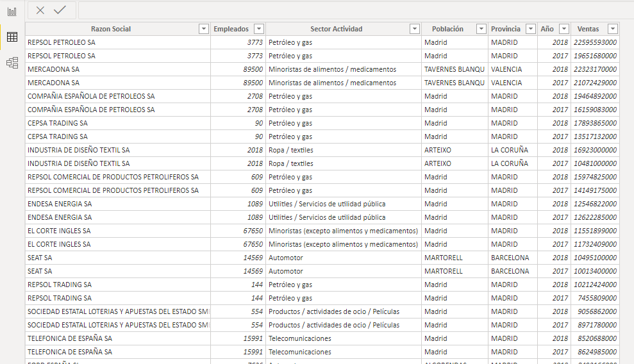The image size is (634, 364).
Task: Click the 11551899000 Ventas cell
Action: [x=595, y=231]
